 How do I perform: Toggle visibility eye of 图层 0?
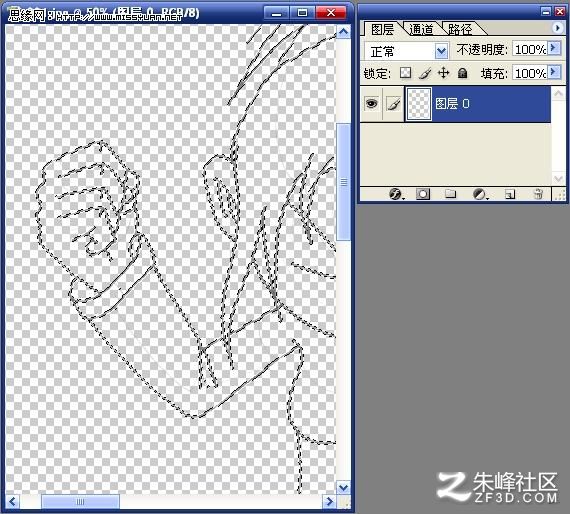(372, 104)
